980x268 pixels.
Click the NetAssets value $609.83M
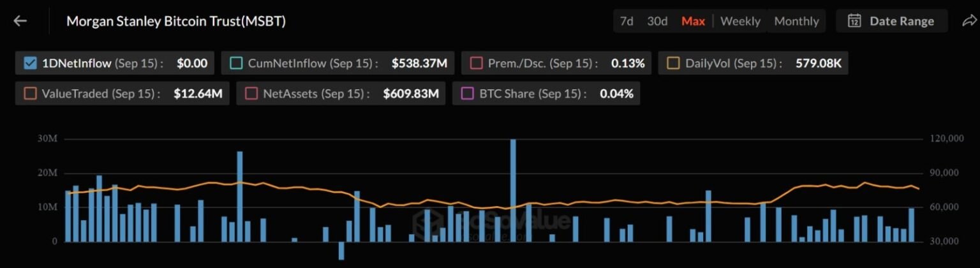[411, 93]
